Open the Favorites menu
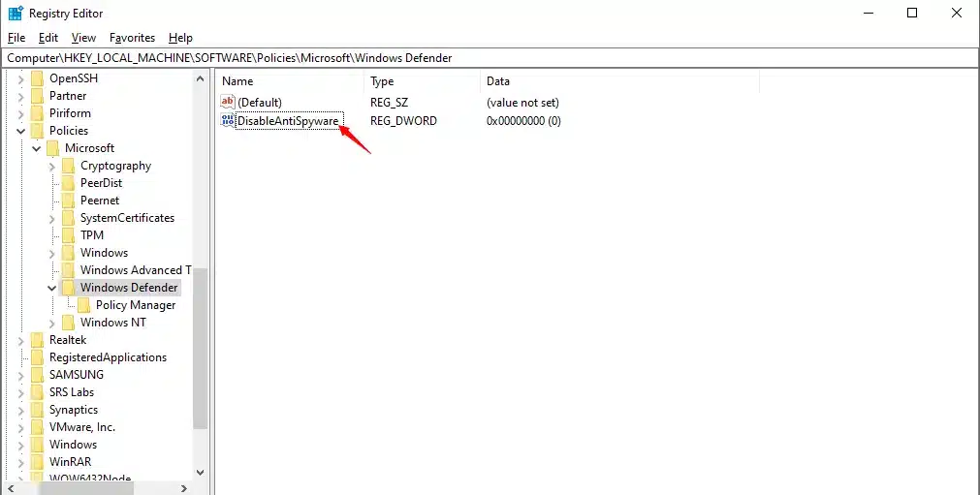This screenshot has height=495, width=980. coord(132,38)
